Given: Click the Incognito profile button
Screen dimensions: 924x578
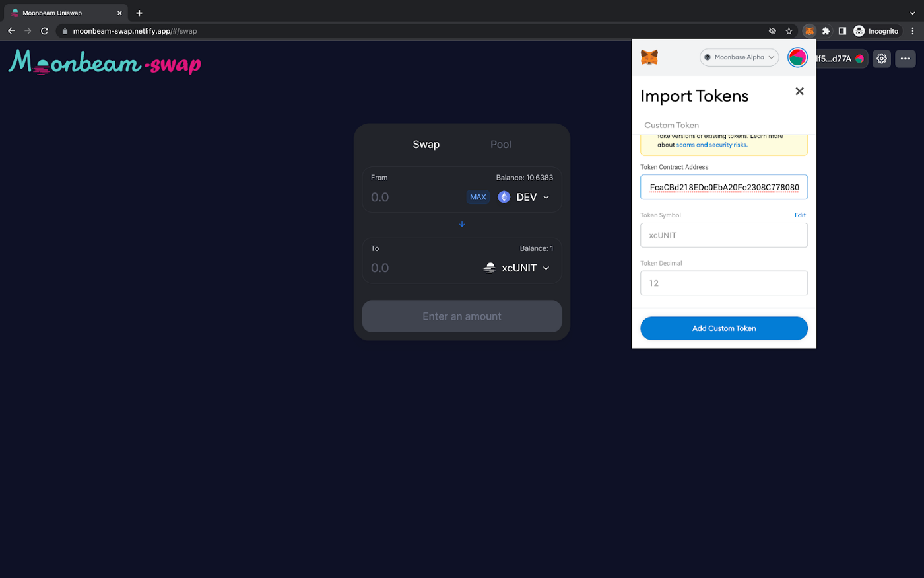Looking at the screenshot, I should [x=876, y=31].
